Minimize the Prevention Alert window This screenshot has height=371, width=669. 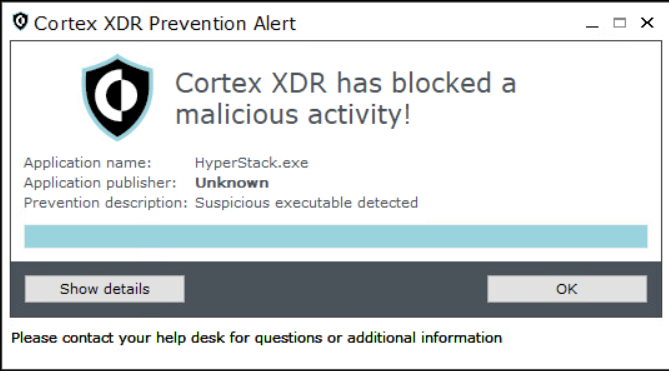pyautogui.click(x=592, y=25)
